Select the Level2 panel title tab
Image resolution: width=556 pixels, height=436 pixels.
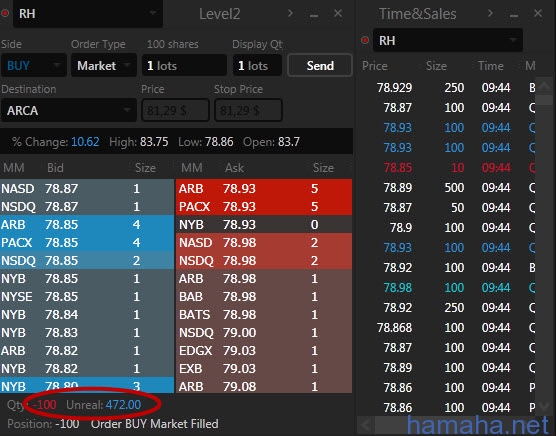219,14
